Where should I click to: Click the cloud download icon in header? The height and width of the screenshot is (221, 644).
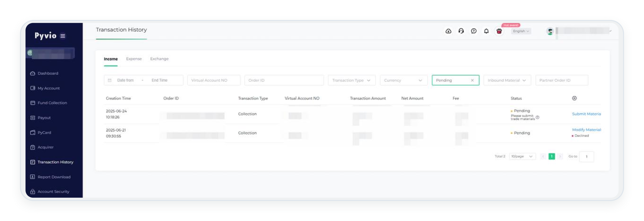448,31
